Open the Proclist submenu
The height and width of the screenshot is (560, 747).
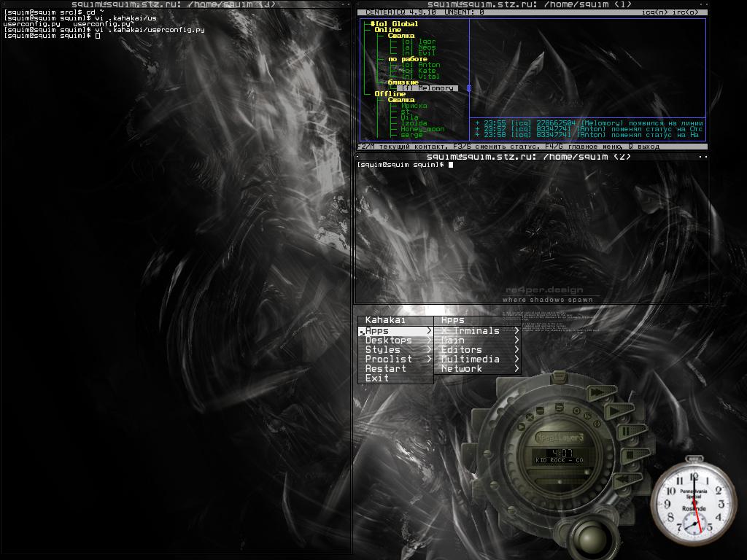(x=395, y=359)
